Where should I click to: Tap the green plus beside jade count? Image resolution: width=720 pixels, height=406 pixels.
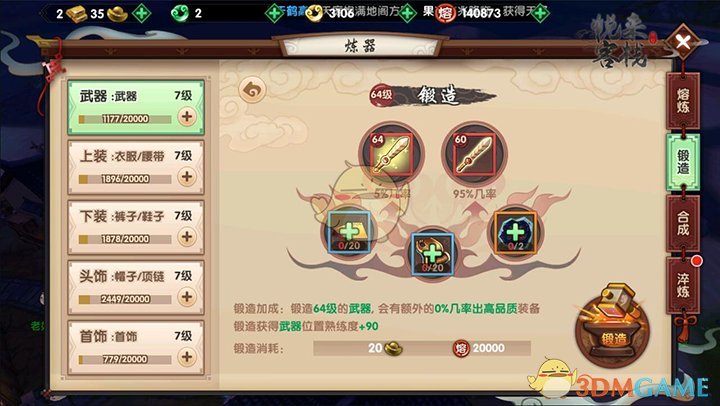coord(274,13)
